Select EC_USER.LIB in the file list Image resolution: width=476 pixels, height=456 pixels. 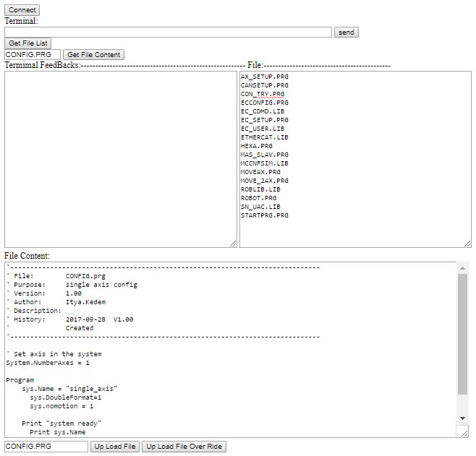point(263,129)
